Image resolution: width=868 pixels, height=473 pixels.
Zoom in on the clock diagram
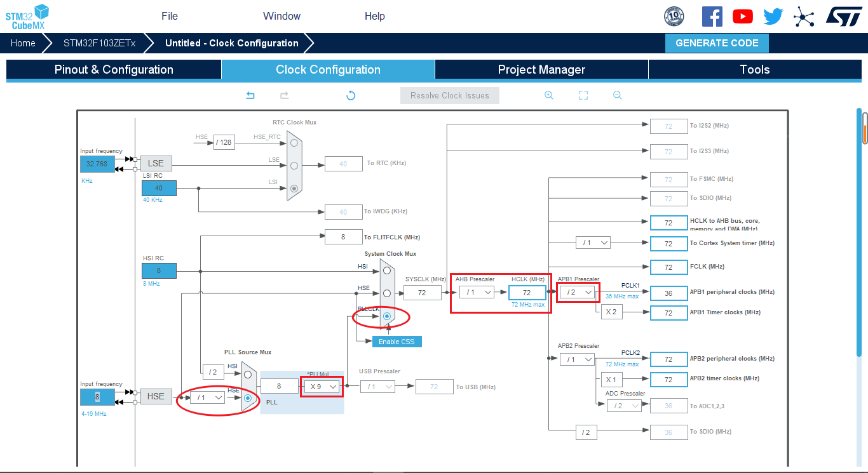[x=549, y=95]
